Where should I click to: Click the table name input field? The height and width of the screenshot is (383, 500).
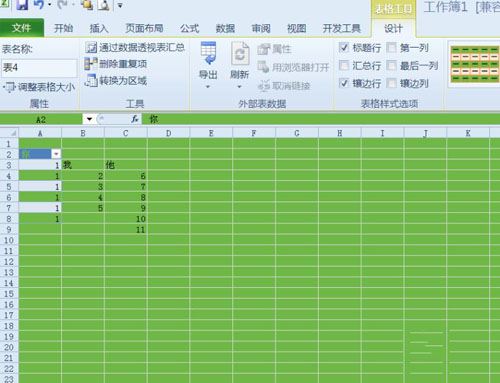39,68
